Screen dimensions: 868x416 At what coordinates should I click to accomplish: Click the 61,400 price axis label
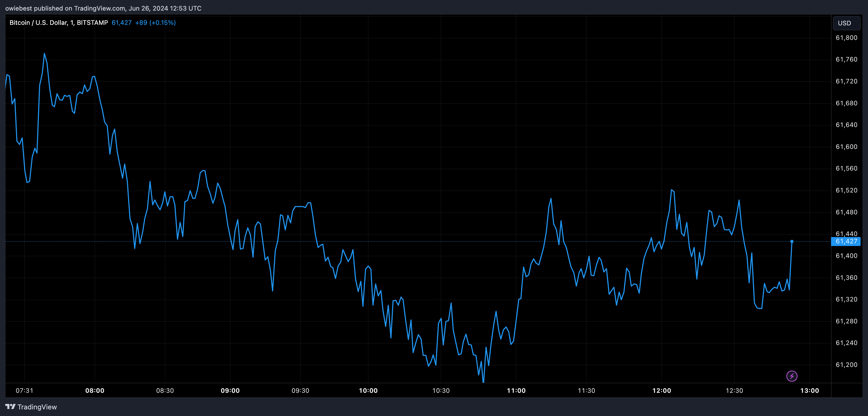[x=846, y=256]
